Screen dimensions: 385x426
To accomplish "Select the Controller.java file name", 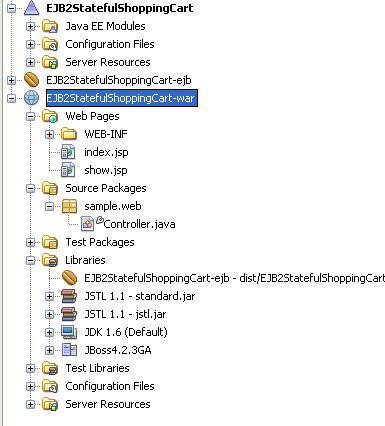I will point(139,224).
